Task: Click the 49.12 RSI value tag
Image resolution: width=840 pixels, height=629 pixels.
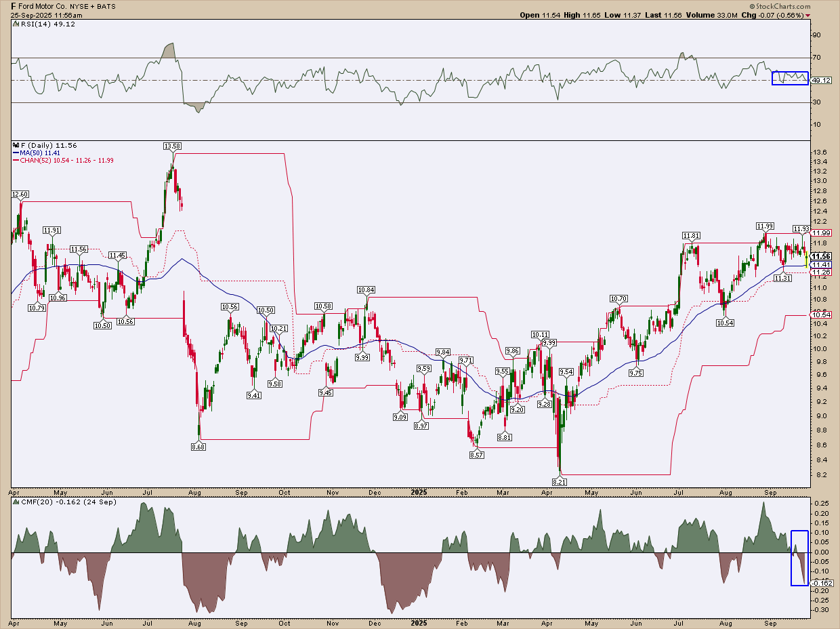Action: click(x=821, y=81)
